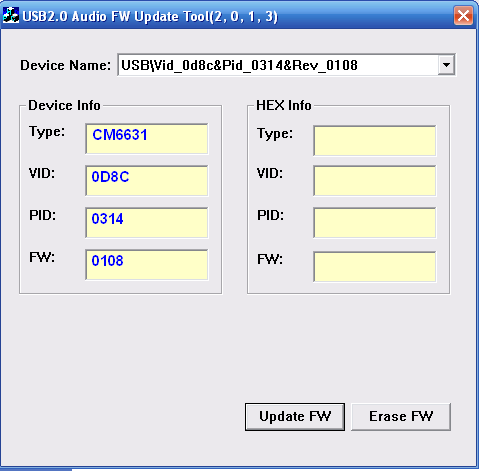Click the 'VID:' label in Device Info
Viewport: 479px width, 471px height.
42,173
